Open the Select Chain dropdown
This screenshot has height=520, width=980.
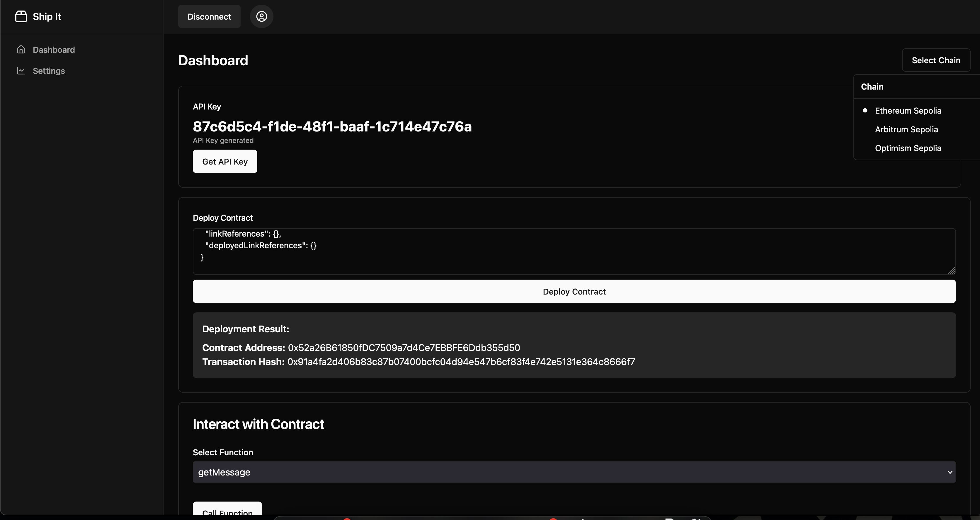(x=936, y=60)
